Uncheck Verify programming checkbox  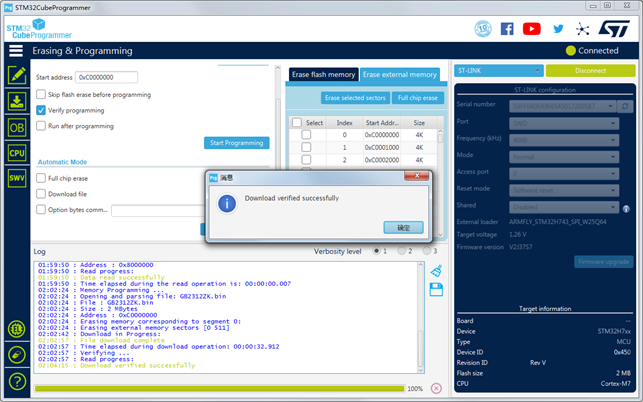[x=41, y=110]
